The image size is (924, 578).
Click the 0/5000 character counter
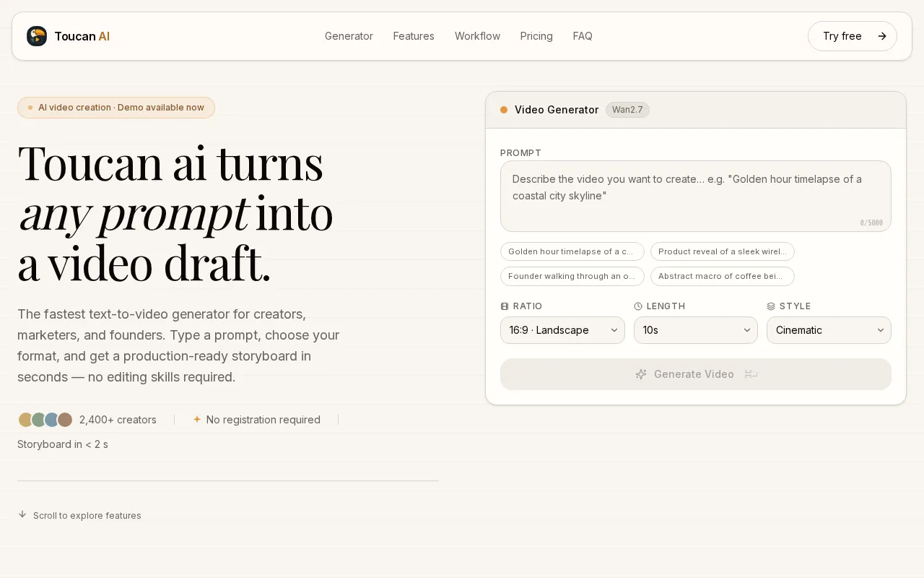[871, 223]
